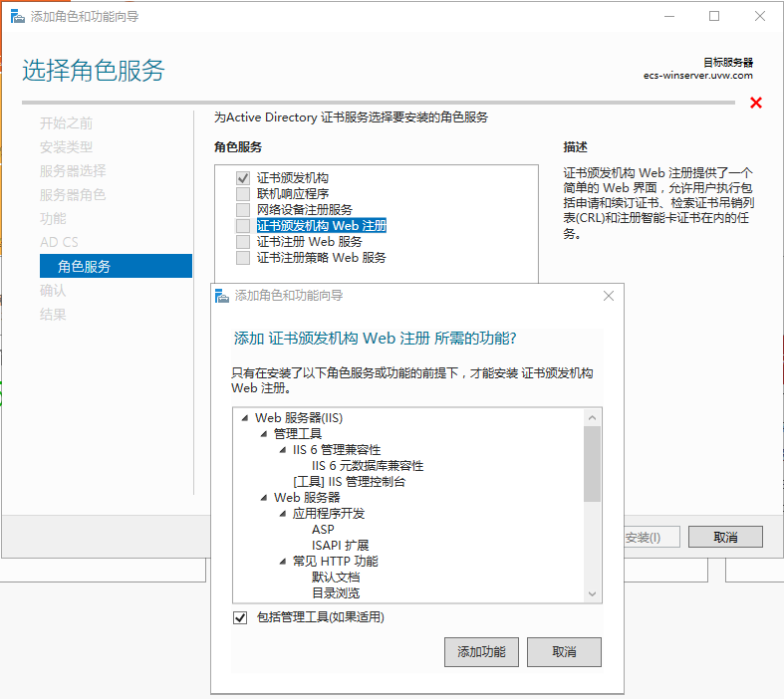Collapse 常见 HTTP 功能 tree node

[x=283, y=562]
